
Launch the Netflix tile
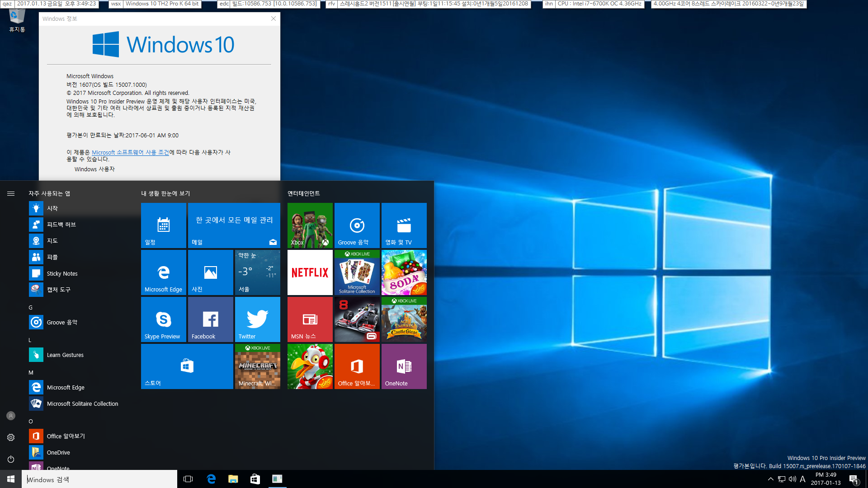[x=310, y=272]
